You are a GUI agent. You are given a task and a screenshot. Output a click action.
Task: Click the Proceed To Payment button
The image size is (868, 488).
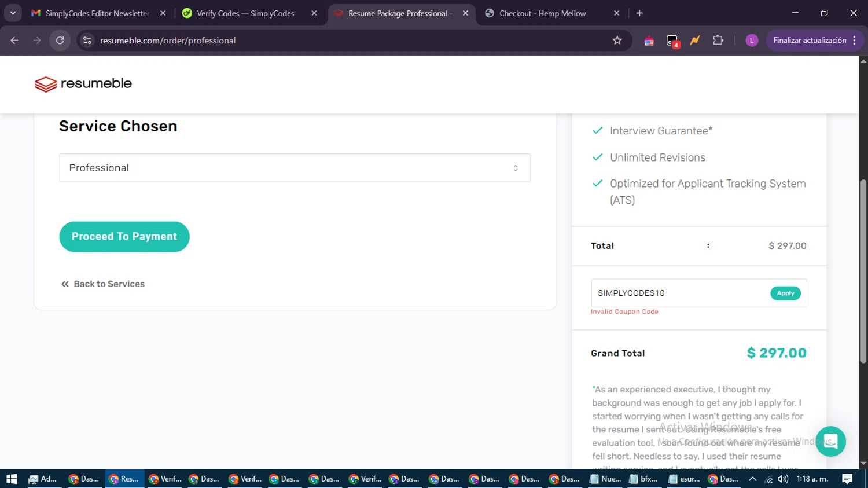pyautogui.click(x=124, y=237)
